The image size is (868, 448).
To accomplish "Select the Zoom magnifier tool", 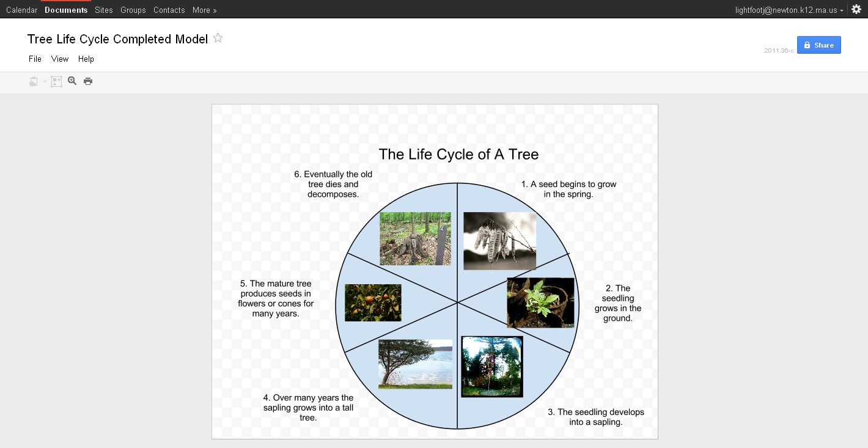I will (x=72, y=81).
